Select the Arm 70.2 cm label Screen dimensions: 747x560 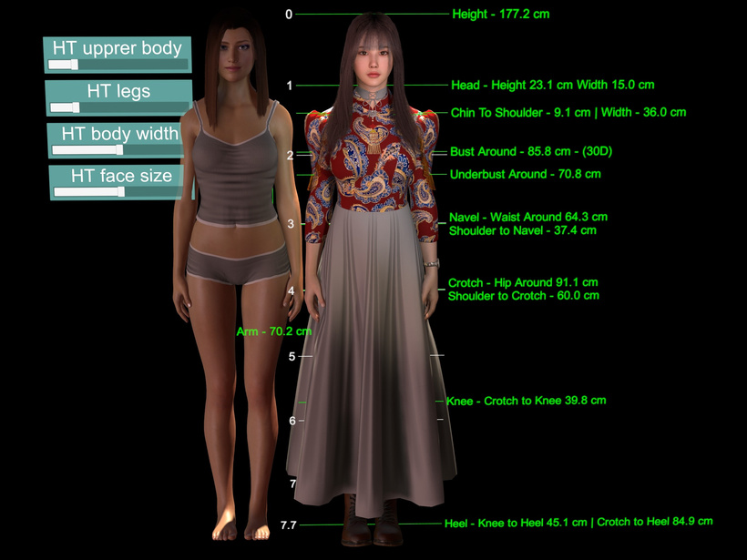(x=273, y=332)
